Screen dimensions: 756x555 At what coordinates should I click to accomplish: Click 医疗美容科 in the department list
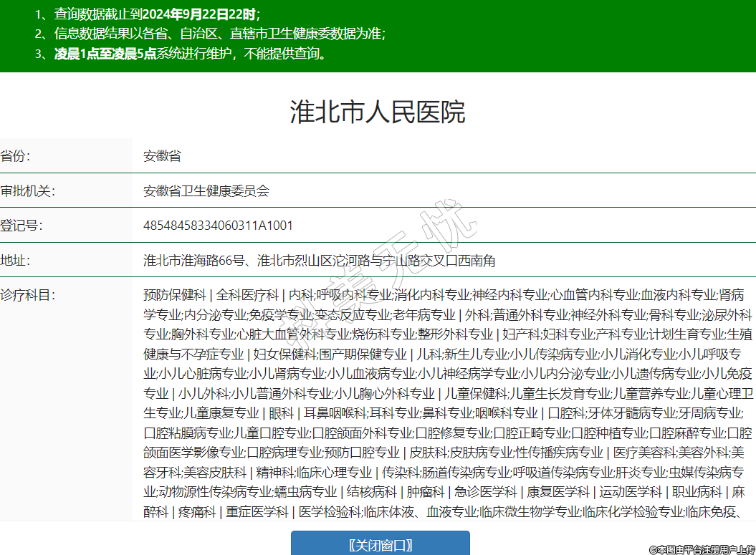[x=644, y=453]
